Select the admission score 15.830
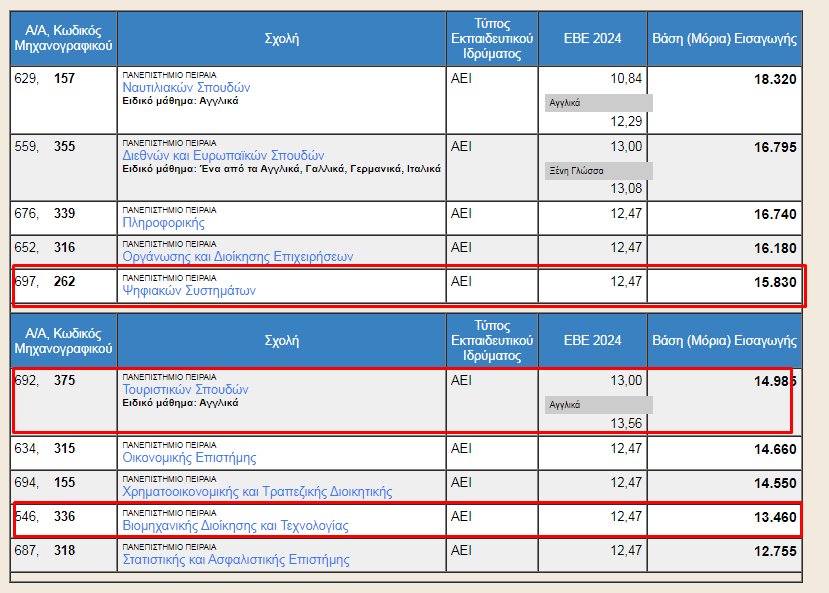This screenshot has width=829, height=593. coord(775,282)
